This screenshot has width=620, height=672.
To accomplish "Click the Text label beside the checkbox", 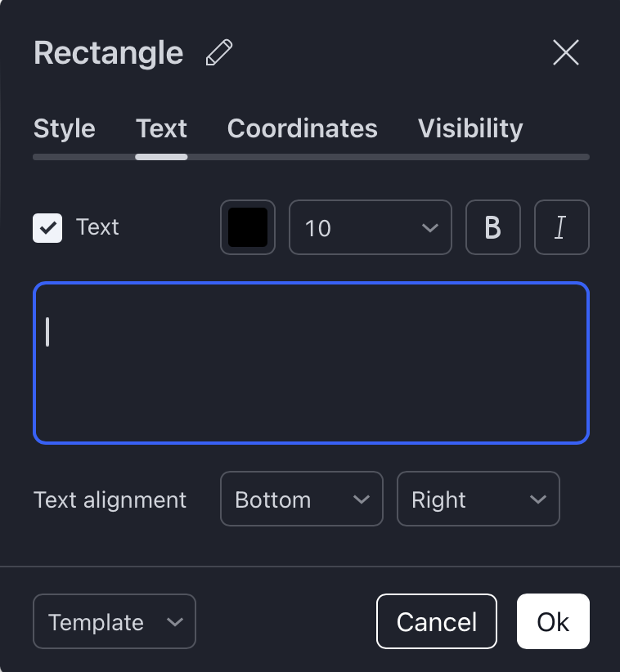I will 97,227.
